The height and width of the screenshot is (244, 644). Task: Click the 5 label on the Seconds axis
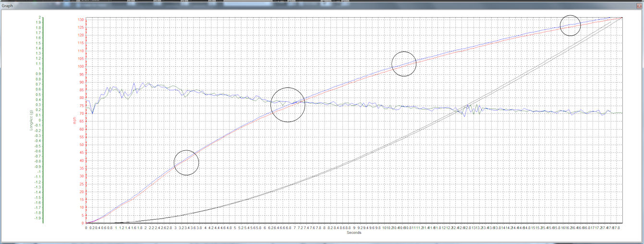pos(235,228)
